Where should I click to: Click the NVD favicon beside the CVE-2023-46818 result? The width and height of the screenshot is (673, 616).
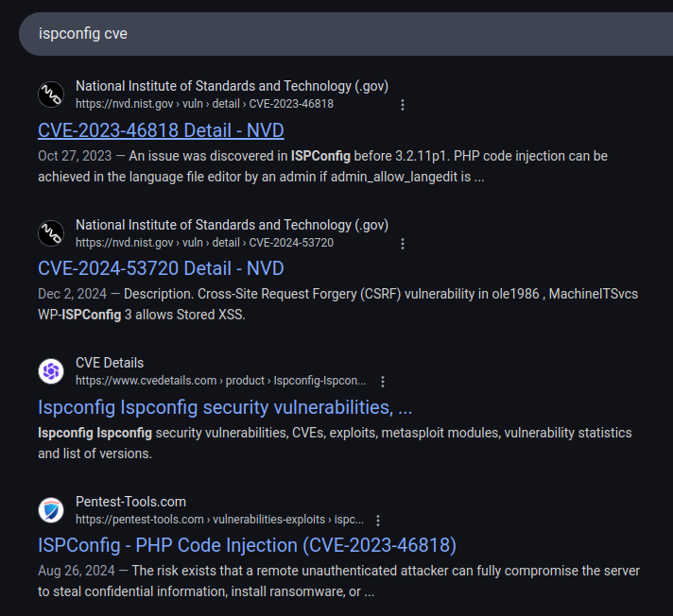pos(51,94)
